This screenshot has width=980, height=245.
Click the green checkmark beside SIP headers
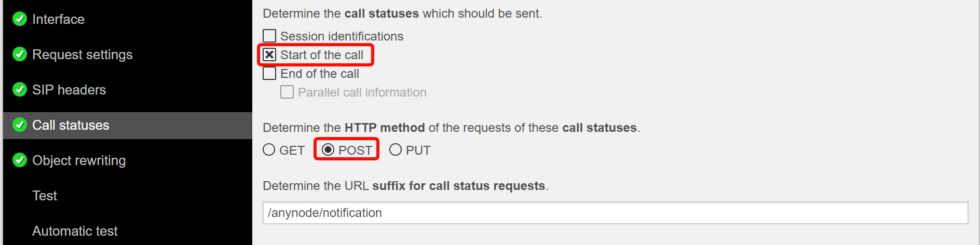pos(20,90)
